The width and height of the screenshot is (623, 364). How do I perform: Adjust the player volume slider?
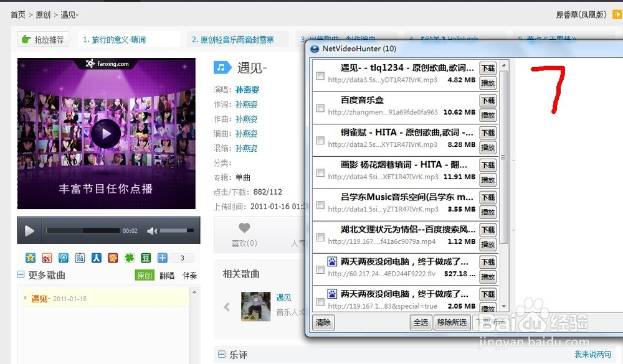pyautogui.click(x=177, y=231)
